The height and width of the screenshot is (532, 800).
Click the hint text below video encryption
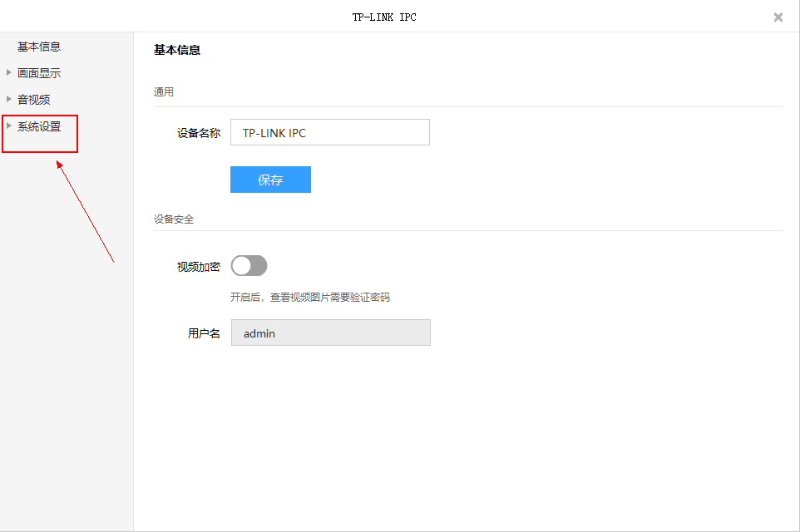click(310, 298)
